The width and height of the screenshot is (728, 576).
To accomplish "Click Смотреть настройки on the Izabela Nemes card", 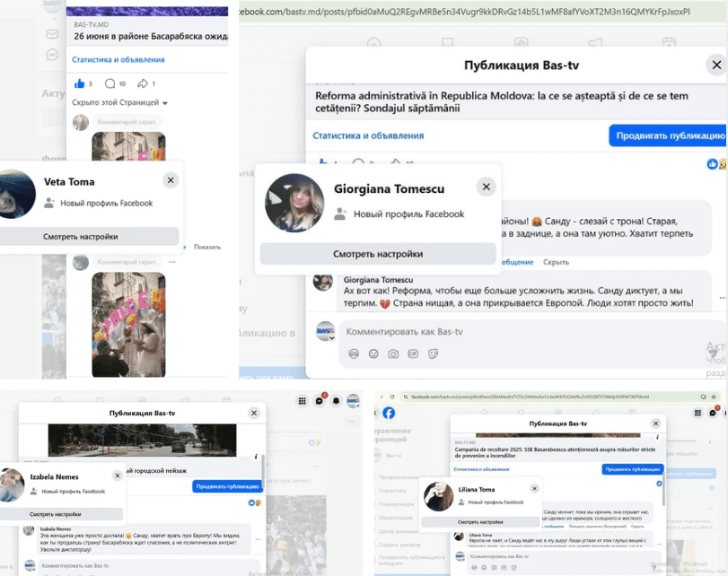I will [x=61, y=514].
